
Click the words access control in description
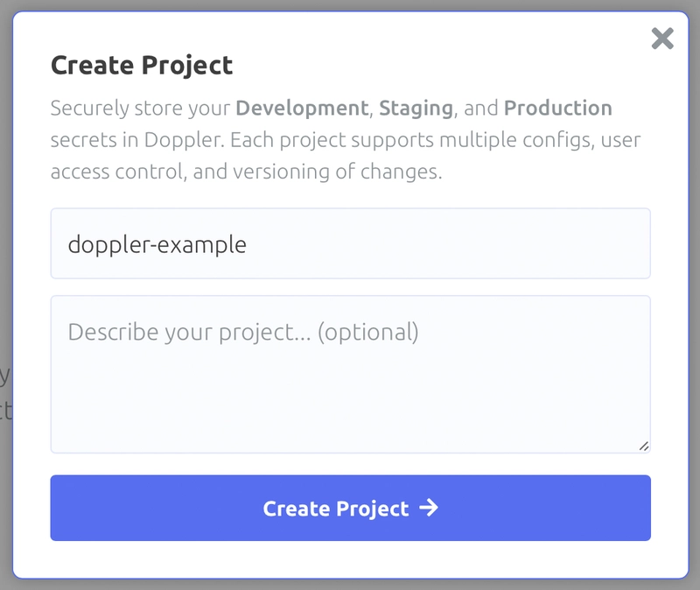pyautogui.click(x=117, y=172)
